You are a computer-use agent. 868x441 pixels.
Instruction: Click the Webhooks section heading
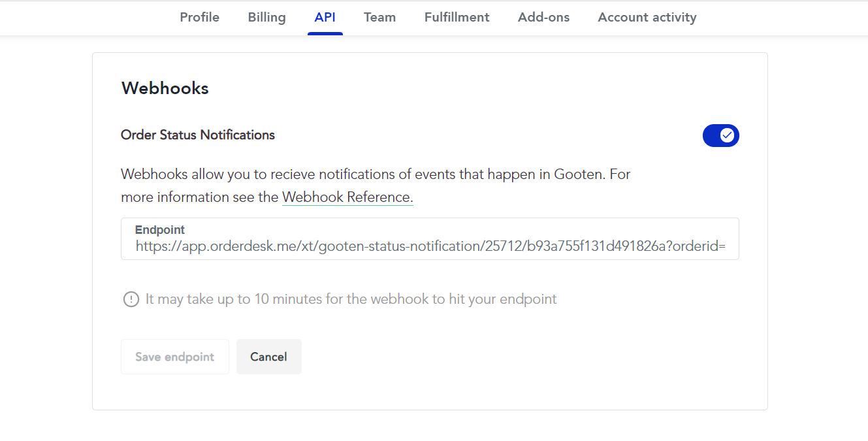(x=165, y=88)
